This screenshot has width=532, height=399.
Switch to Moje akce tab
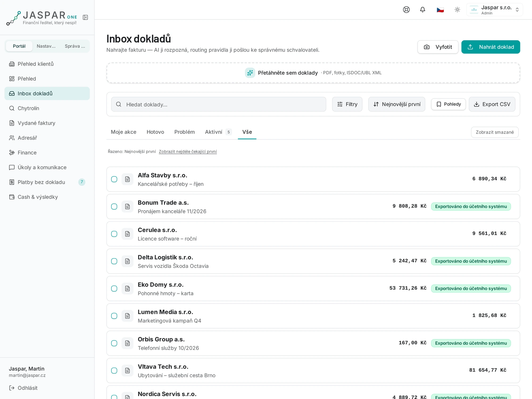pos(123,132)
